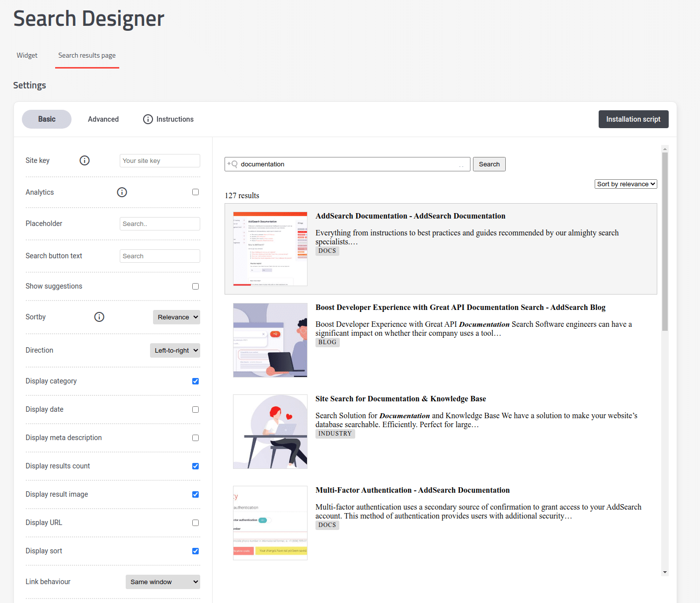Image resolution: width=700 pixels, height=603 pixels.
Task: Uncheck Display category option
Action: coord(195,381)
